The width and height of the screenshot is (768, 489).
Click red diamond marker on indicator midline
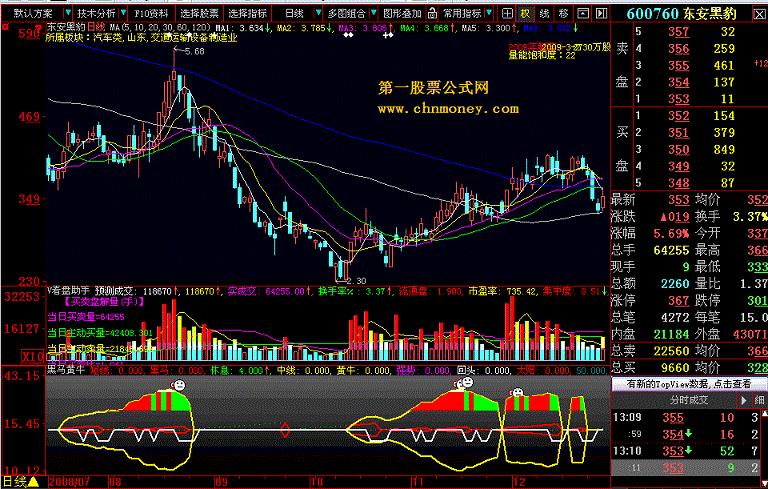285,430
